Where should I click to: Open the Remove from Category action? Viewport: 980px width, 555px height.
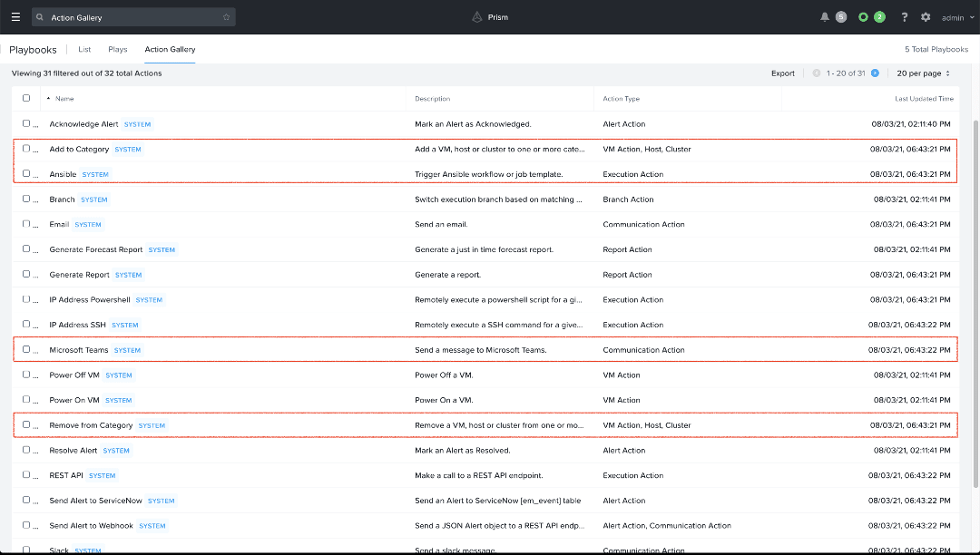click(x=92, y=425)
